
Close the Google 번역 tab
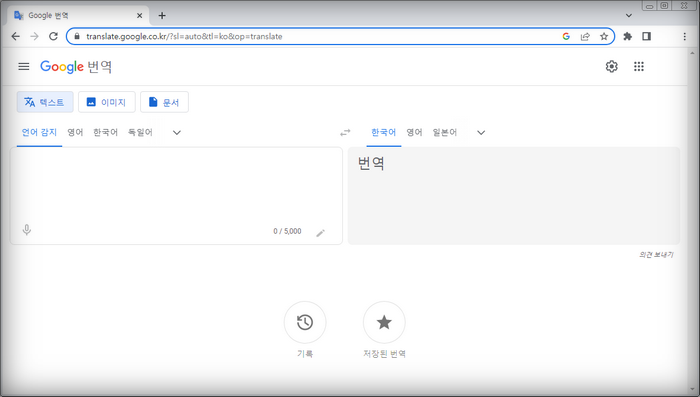[x=139, y=16]
